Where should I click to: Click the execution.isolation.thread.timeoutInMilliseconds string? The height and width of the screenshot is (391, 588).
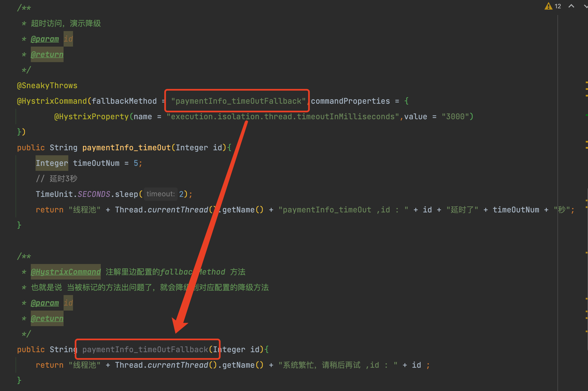[x=283, y=116]
